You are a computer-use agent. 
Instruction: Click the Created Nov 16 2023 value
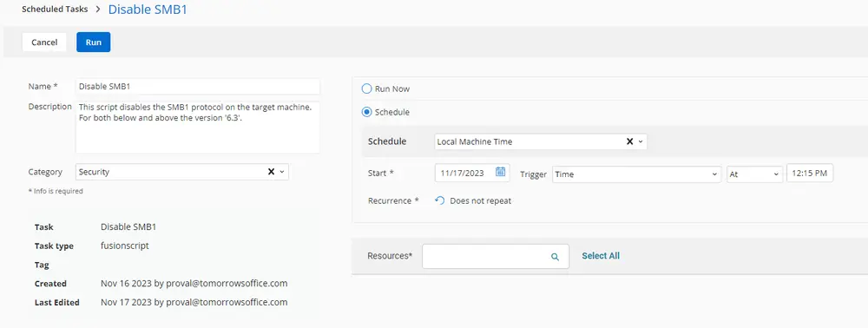(x=194, y=283)
